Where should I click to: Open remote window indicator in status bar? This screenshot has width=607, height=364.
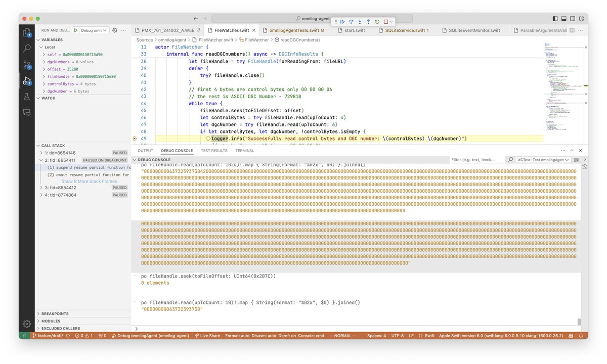[25, 336]
